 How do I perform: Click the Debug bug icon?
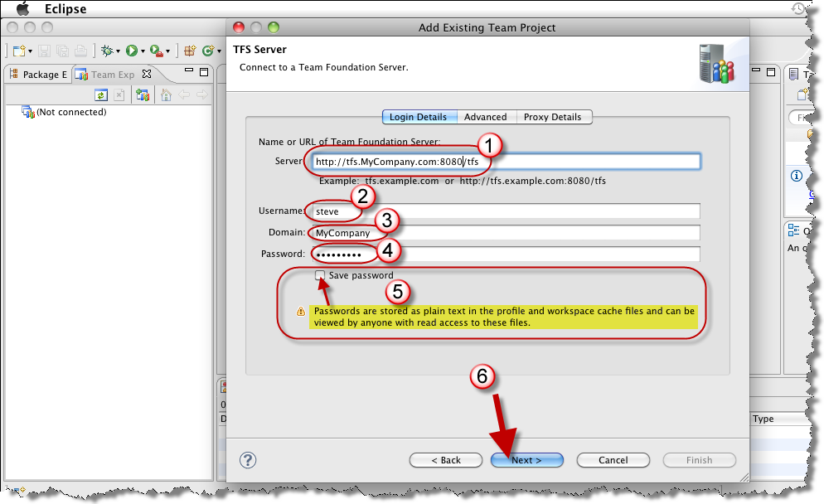[107, 51]
